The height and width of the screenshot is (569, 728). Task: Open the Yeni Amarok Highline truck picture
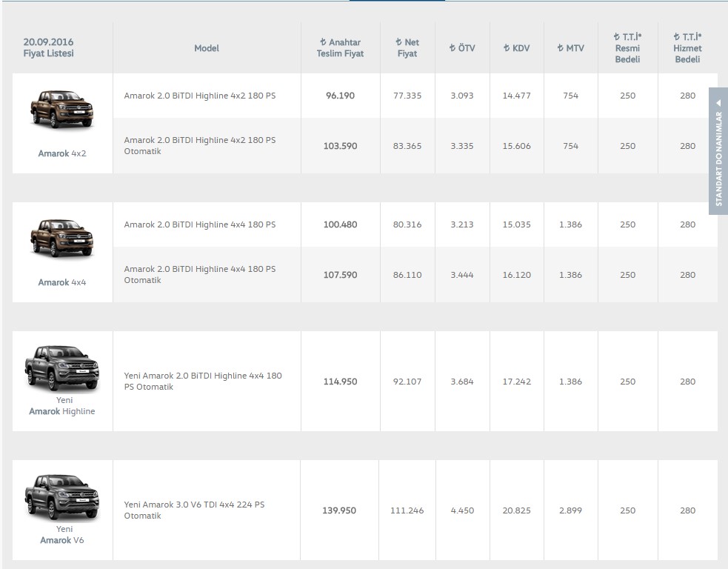(62, 367)
